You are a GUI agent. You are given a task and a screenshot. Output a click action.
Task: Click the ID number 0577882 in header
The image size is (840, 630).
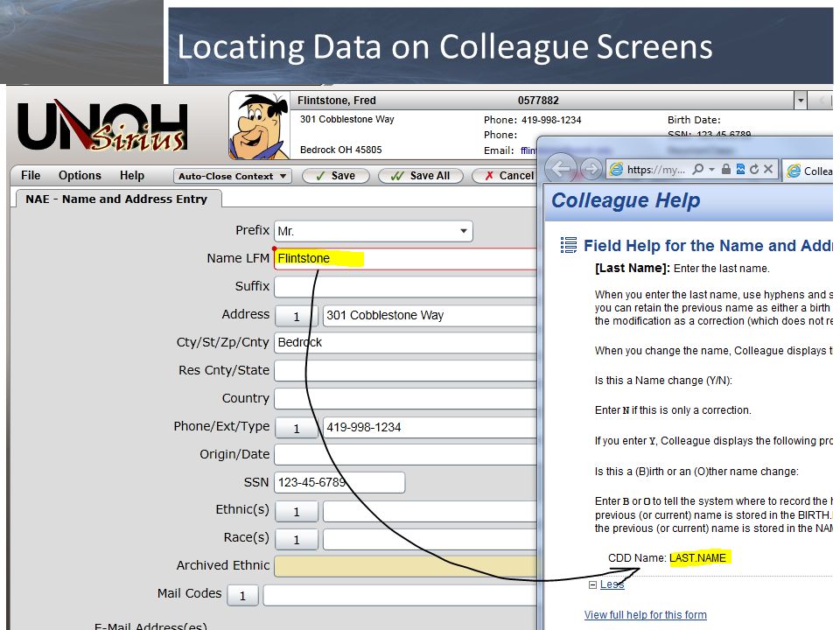[538, 100]
